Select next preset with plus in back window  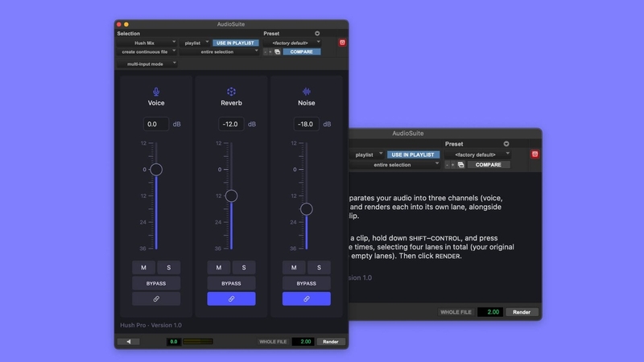click(x=453, y=165)
